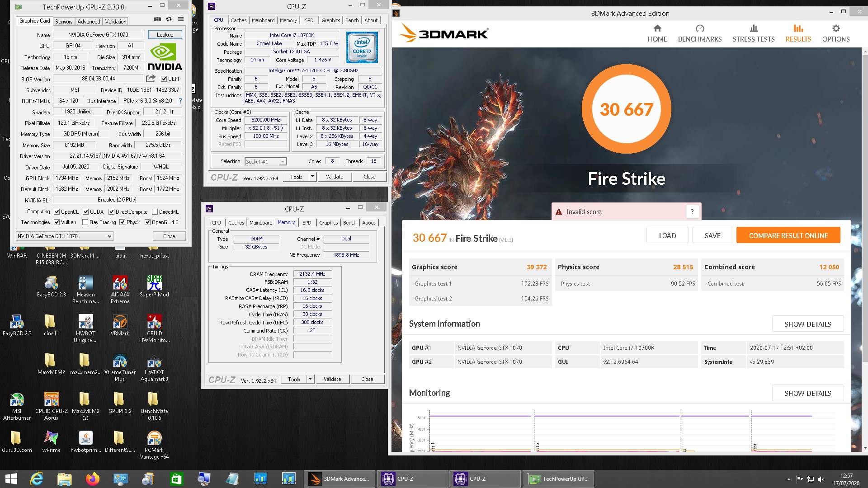This screenshot has height=488, width=868.
Task: Switch to GPU-Z Sensors tab
Action: coord(64,21)
